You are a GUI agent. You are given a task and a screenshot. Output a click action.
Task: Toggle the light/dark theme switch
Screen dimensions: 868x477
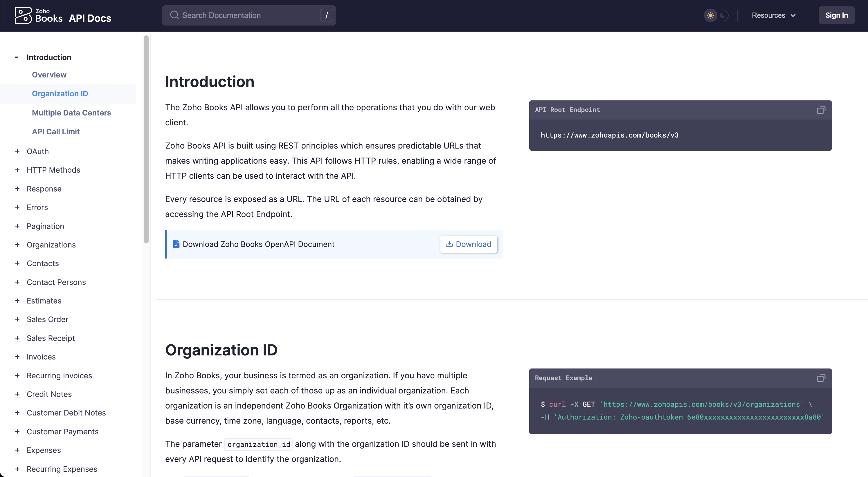click(716, 15)
